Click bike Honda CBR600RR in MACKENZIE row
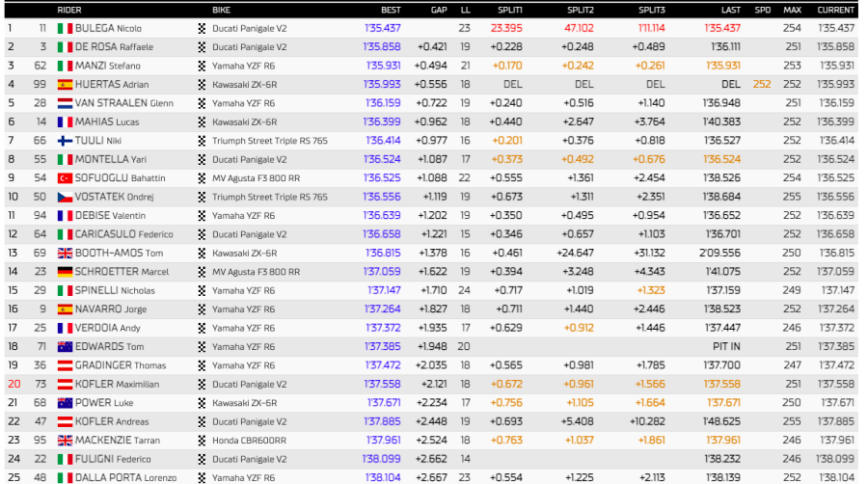The image size is (868, 484). [x=249, y=441]
